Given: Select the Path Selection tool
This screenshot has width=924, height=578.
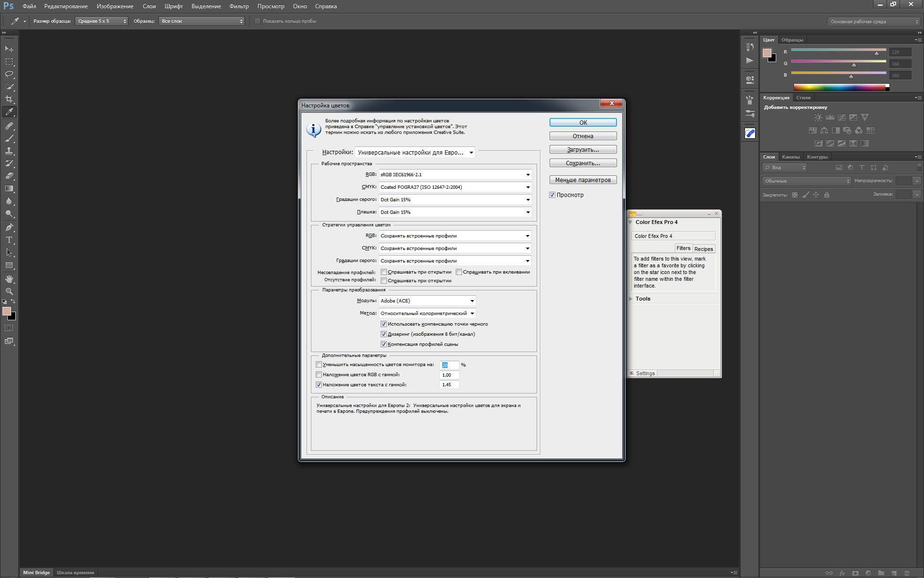Looking at the screenshot, I should [x=9, y=252].
